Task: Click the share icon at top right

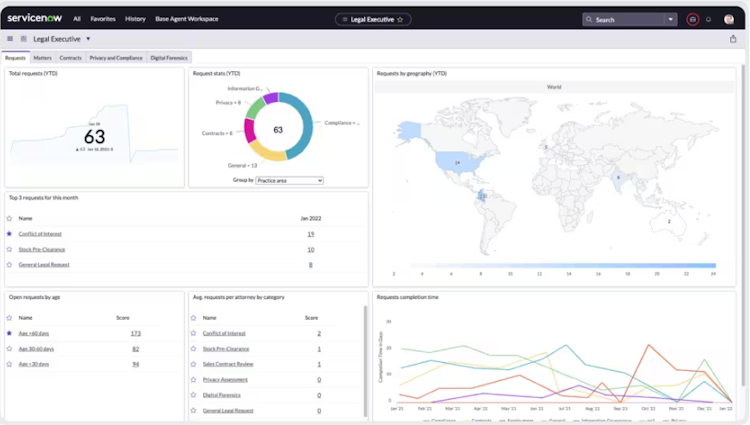Action: click(733, 39)
